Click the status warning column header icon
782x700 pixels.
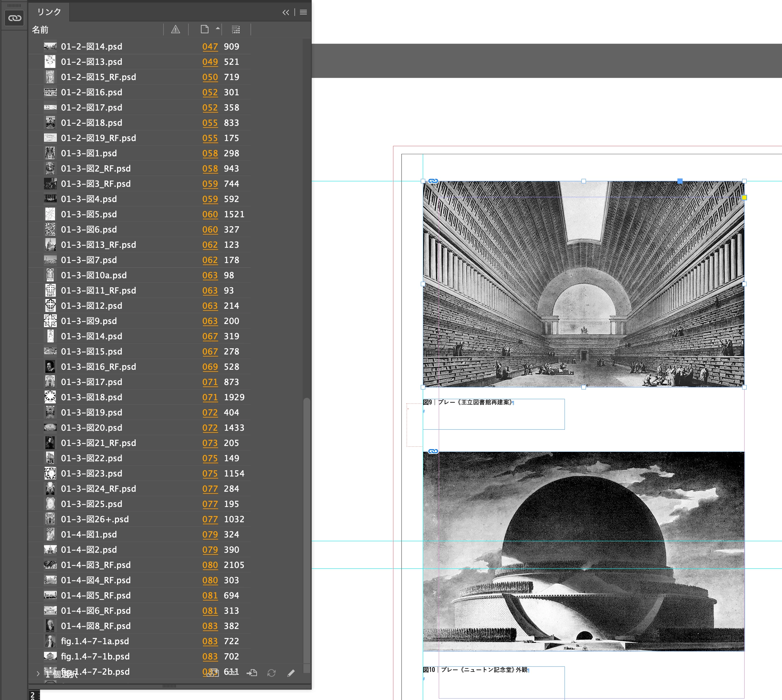[x=175, y=29]
